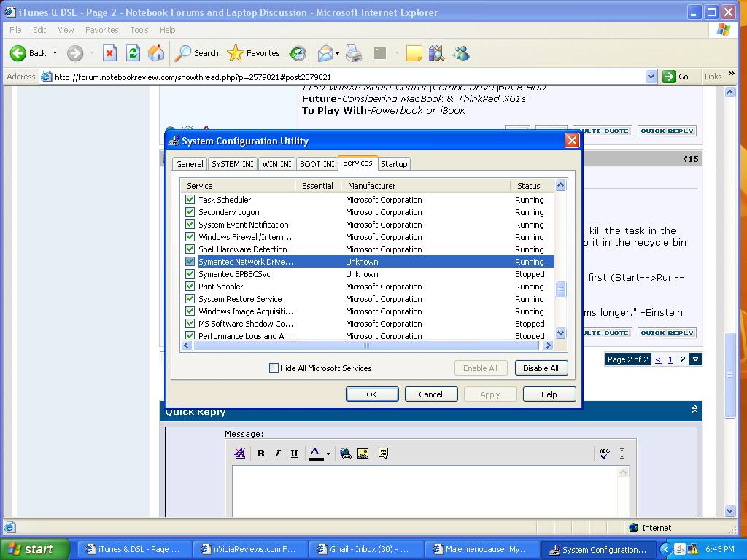Screen dimensions: 747x560
Task: Click the yellow note icon in IE toolbar
Action: 414,53
